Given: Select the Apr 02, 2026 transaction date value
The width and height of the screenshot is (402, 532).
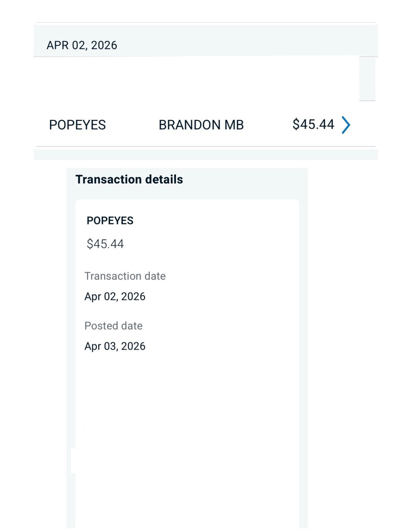Looking at the screenshot, I should pyautogui.click(x=115, y=297).
